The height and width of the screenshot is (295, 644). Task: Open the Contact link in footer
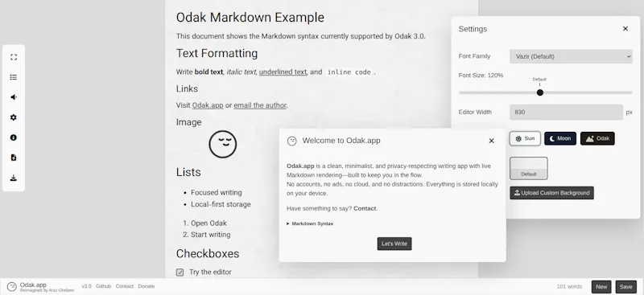125,286
